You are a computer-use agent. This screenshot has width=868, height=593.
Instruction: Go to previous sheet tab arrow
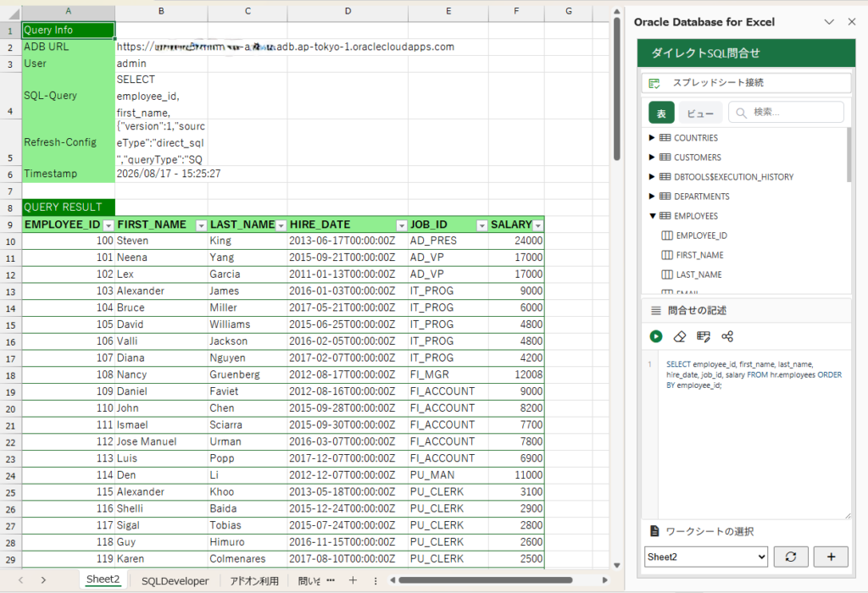pyautogui.click(x=20, y=580)
